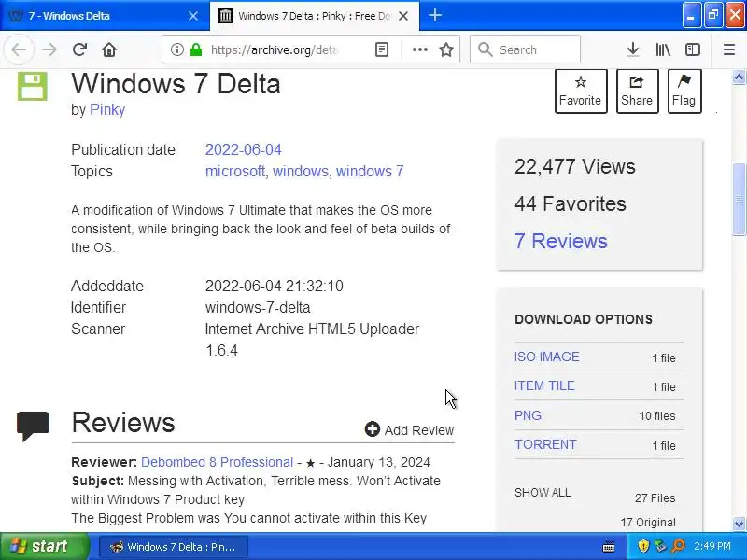Click the Reviews speech bubble icon
Viewport: 747px width, 560px height.
pos(33,426)
